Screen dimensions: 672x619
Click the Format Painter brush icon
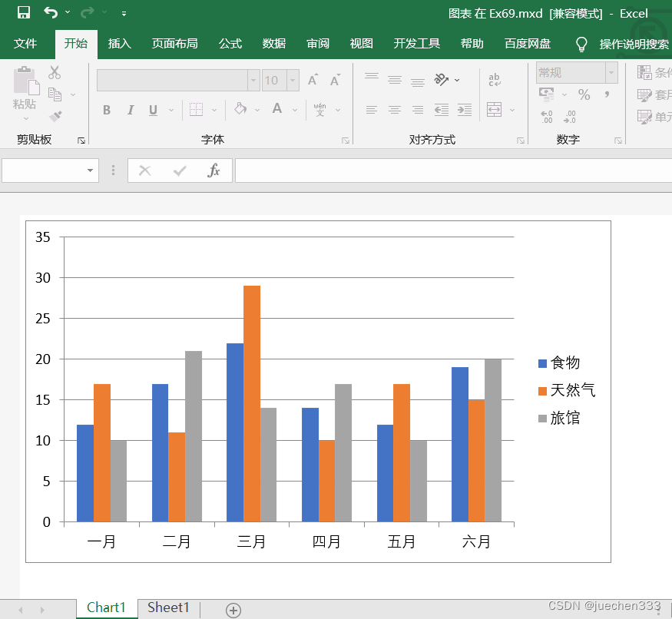(x=55, y=117)
